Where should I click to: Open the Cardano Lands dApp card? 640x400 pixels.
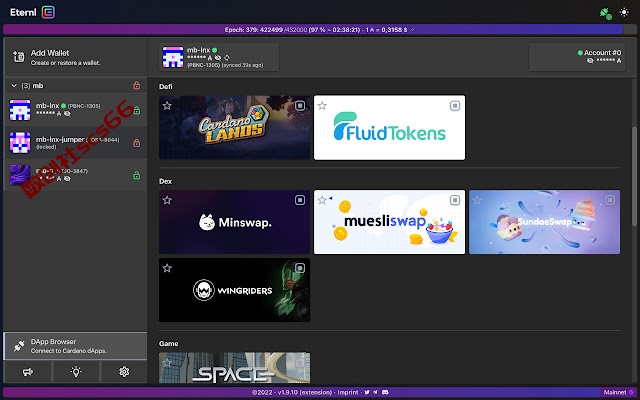click(235, 128)
